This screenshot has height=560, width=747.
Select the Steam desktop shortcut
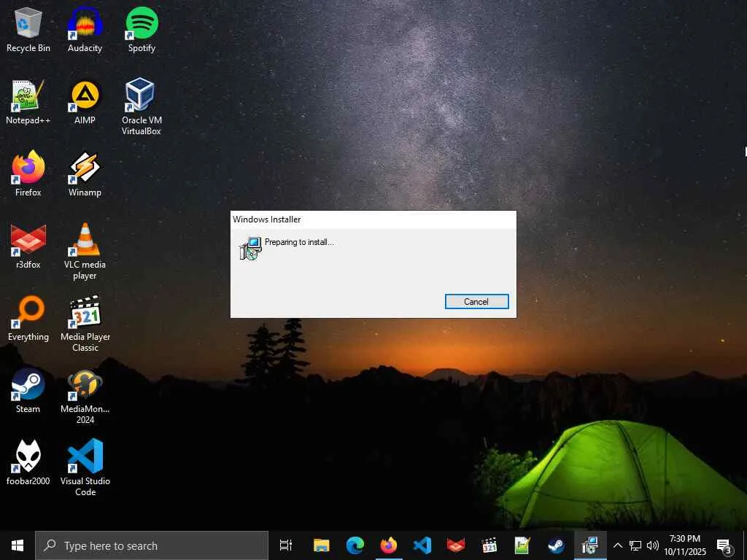point(28,391)
